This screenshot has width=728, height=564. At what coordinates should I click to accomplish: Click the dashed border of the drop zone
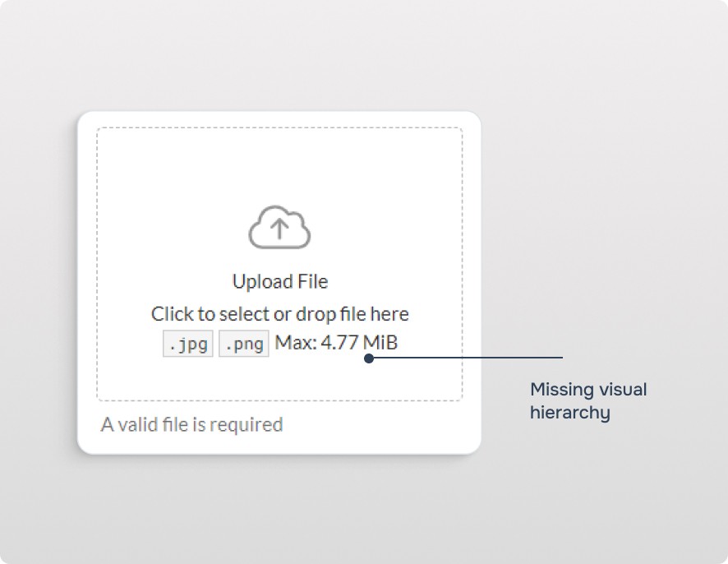click(x=281, y=128)
